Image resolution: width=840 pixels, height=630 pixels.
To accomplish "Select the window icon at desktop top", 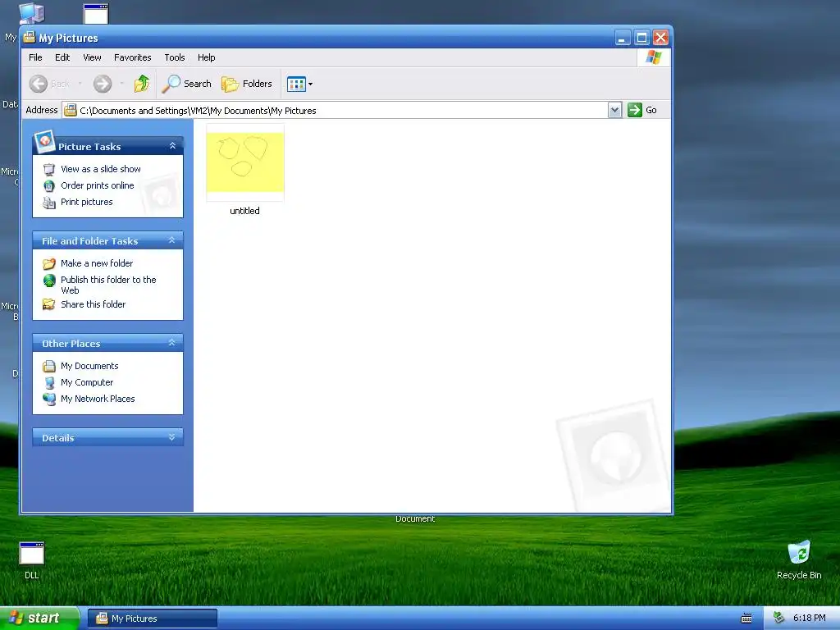I will click(x=97, y=13).
